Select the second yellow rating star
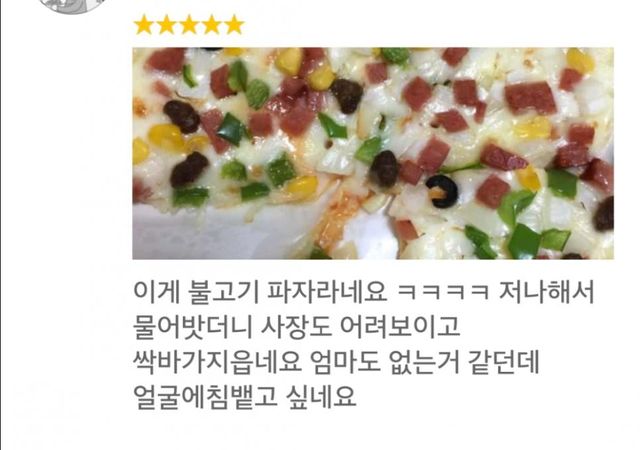This screenshot has width=640, height=450. point(166,25)
